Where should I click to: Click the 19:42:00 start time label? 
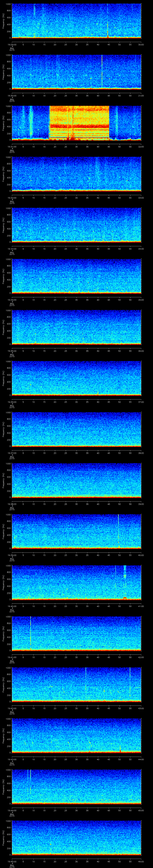12,708
